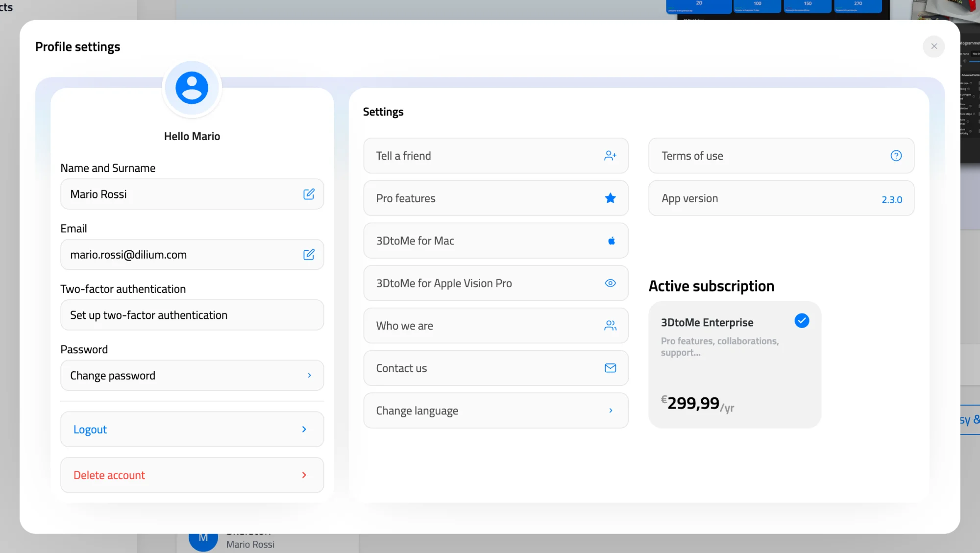Click the Delete account text

[x=109, y=475]
